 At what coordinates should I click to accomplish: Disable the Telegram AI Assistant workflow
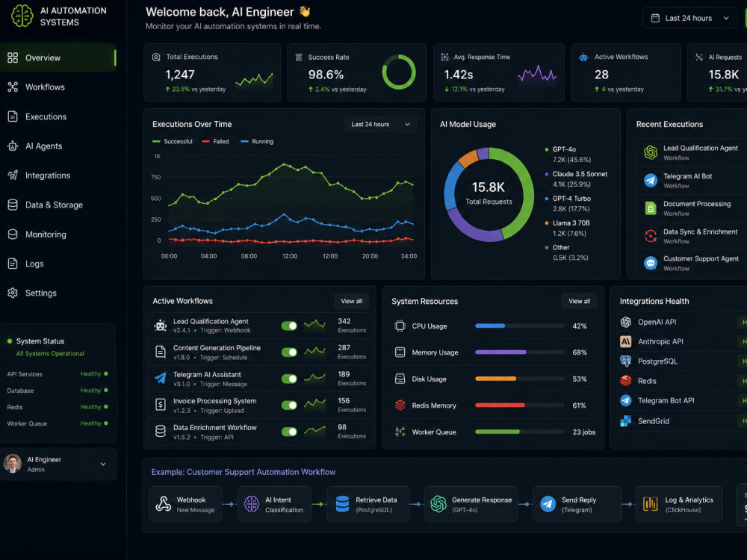pos(289,379)
